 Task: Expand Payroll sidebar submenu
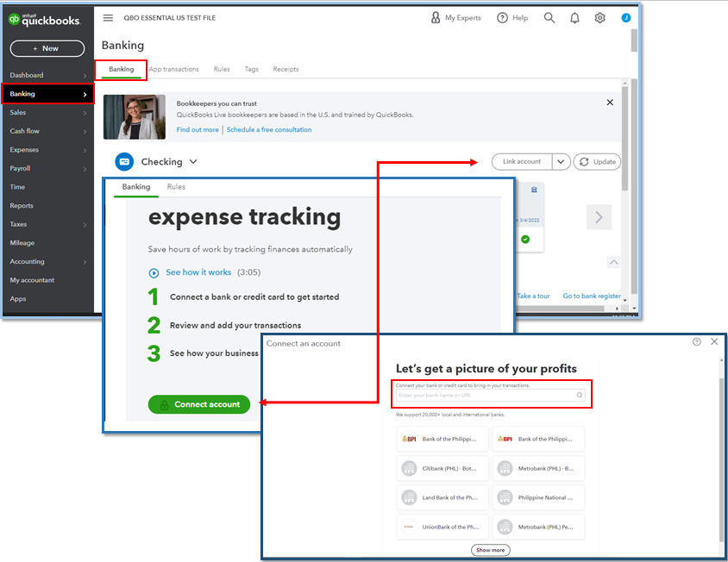(x=85, y=168)
